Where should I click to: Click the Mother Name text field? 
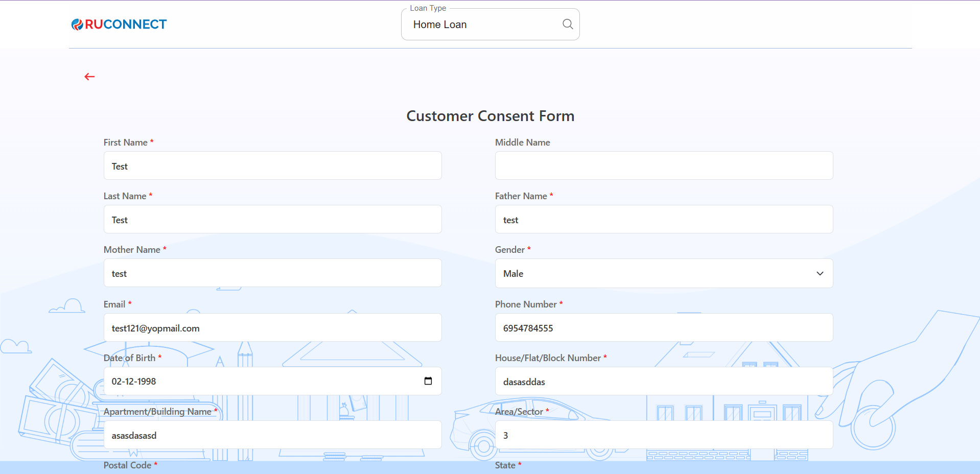click(272, 273)
